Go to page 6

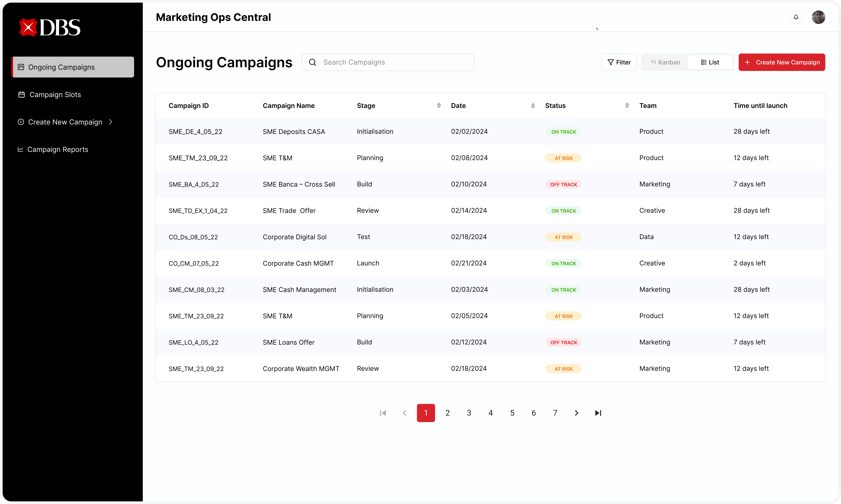[534, 413]
